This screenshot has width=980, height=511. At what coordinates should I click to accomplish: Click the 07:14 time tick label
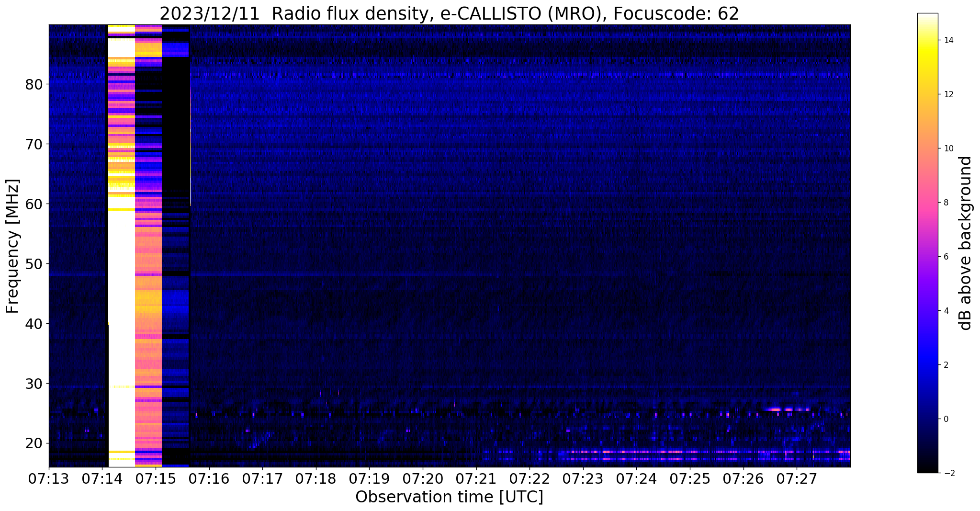102,479
